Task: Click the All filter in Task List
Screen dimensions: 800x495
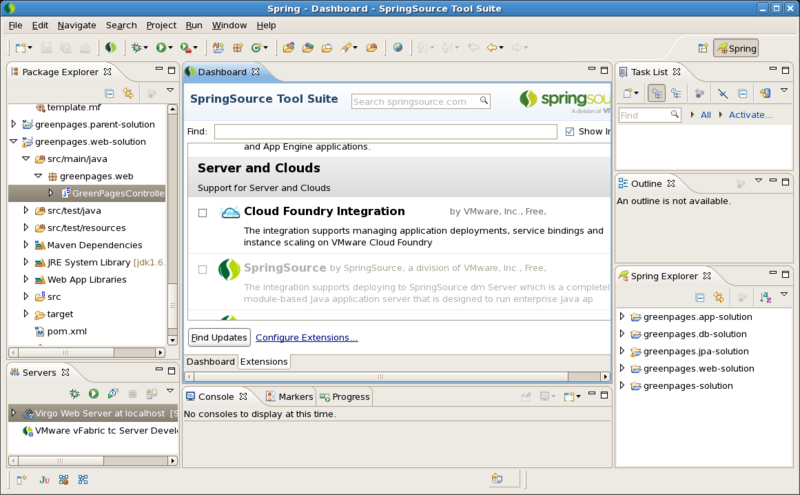Action: pos(706,115)
